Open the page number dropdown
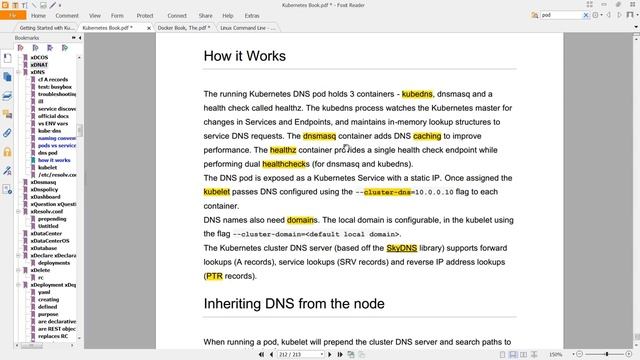Image resolution: width=640 pixels, height=360 pixels. click(x=322, y=354)
